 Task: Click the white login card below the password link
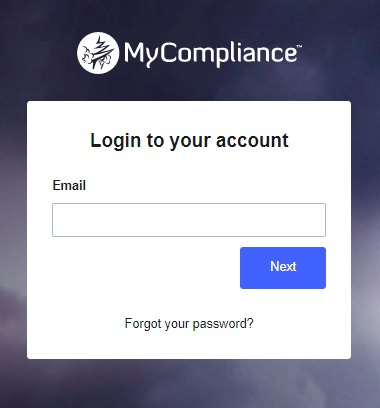pos(189,346)
